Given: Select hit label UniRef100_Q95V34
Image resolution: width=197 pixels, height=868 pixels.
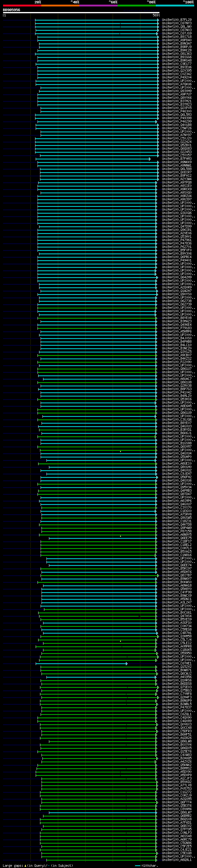Looking at the screenshot, I should (x=177, y=487).
